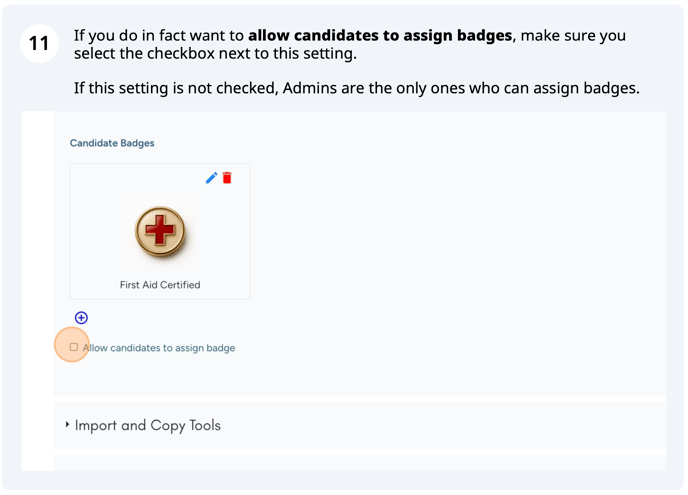The width and height of the screenshot is (688, 495).
Task: Add a new badge with plus icon
Action: click(x=81, y=318)
